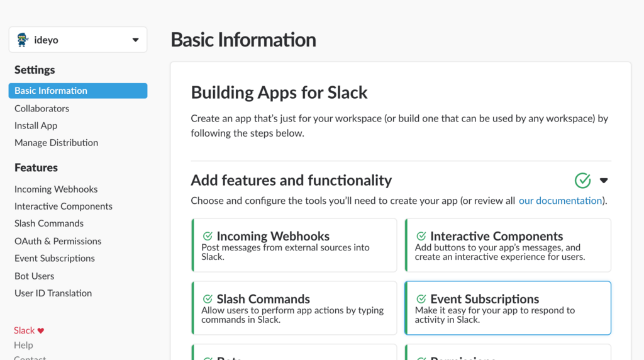Click the Settings section header

[x=35, y=70]
